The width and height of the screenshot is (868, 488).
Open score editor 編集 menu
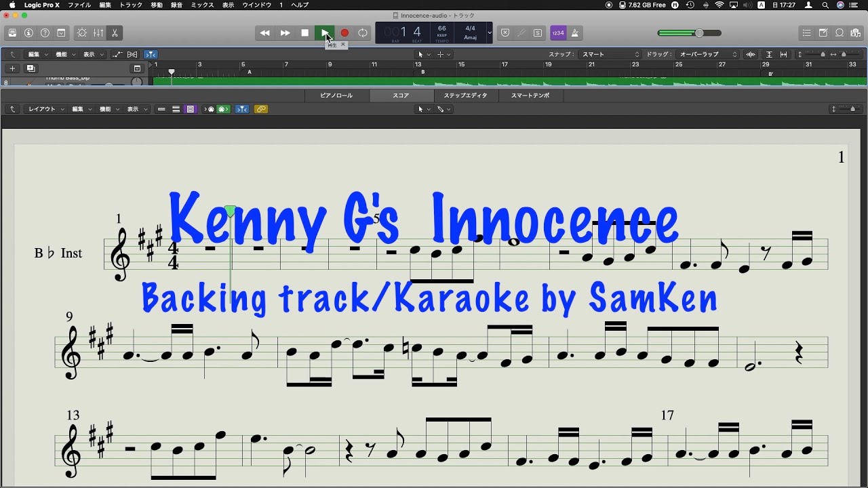coord(81,109)
